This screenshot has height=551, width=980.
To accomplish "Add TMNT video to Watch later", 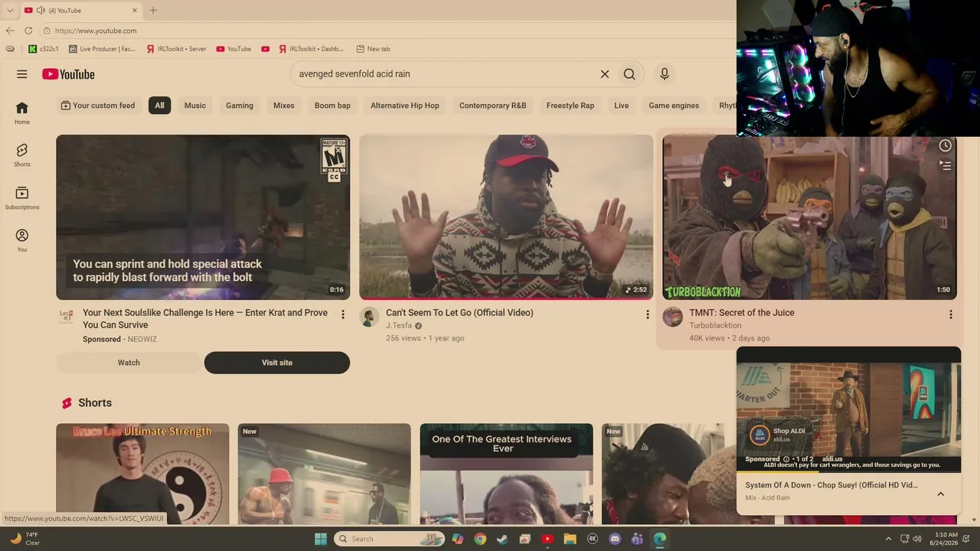I will tap(946, 146).
